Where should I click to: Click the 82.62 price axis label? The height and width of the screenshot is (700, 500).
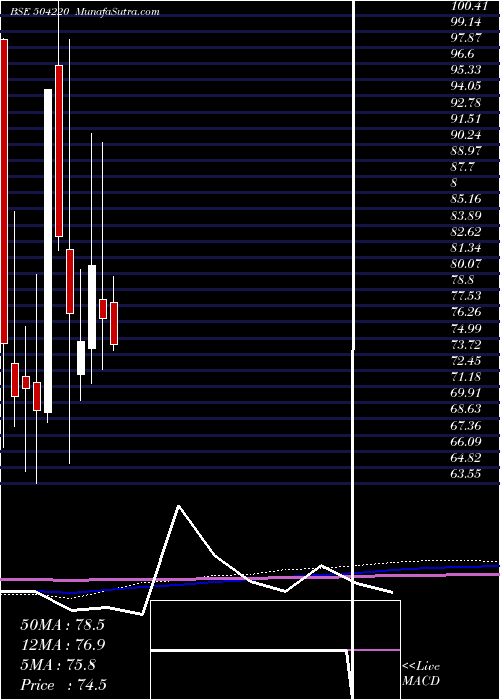(466, 232)
